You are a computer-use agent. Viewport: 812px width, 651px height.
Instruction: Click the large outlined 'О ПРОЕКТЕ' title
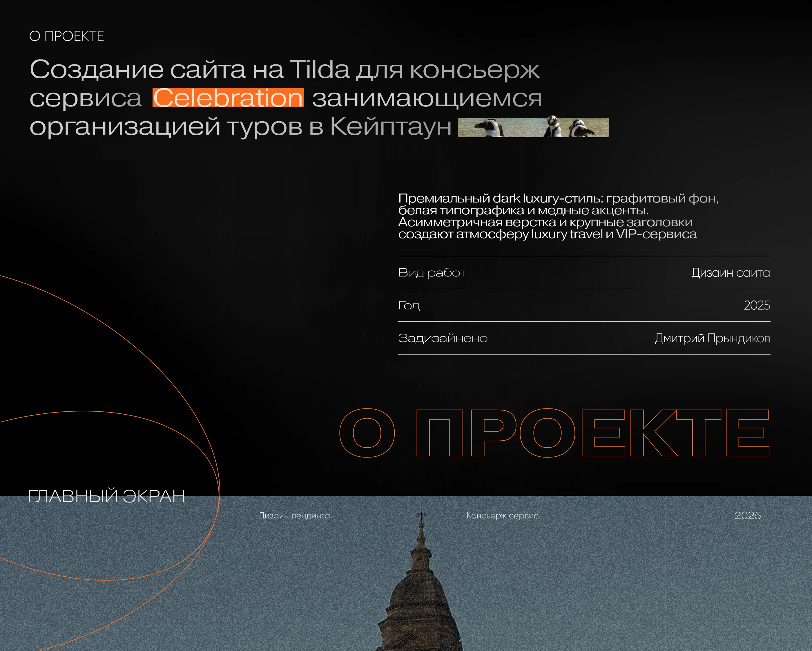pos(554,433)
